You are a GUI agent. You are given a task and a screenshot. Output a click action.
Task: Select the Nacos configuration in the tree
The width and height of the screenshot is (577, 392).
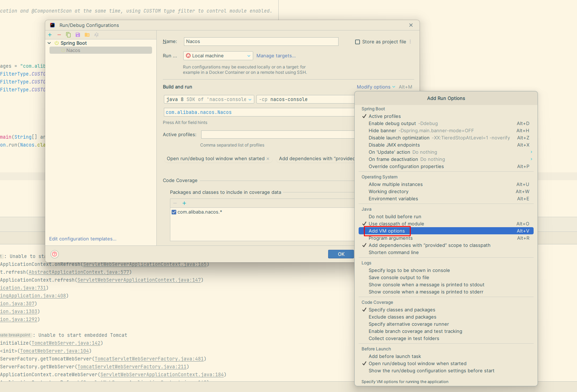click(101, 51)
